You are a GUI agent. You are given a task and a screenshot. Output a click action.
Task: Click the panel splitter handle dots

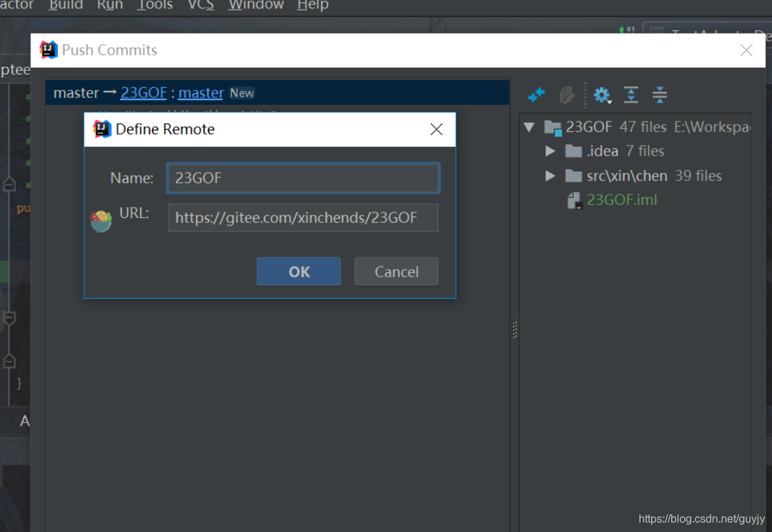[x=514, y=330]
